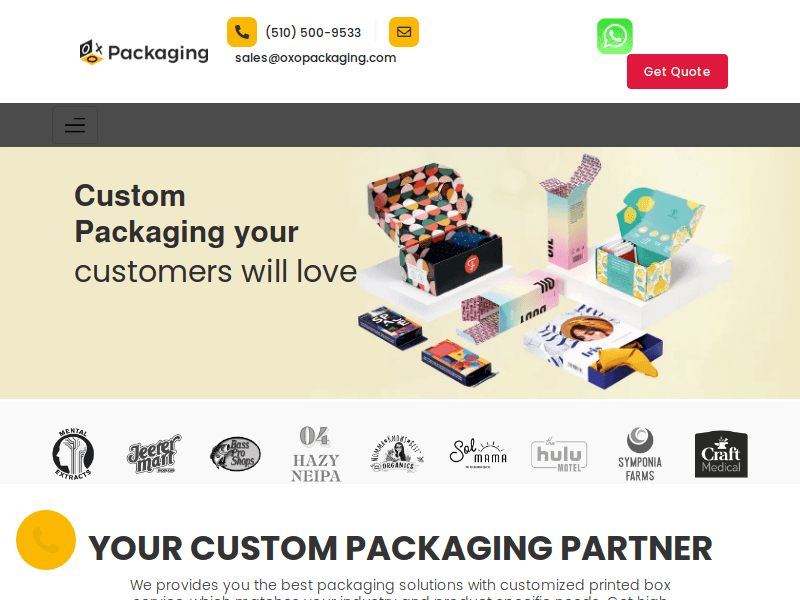Viewport: 800px width, 600px height.
Task: Select the Sol Mama logo
Action: [x=478, y=454]
